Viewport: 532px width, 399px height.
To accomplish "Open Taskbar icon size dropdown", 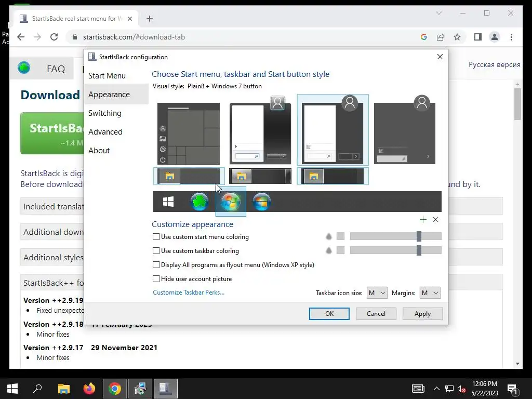I will 377,293.
